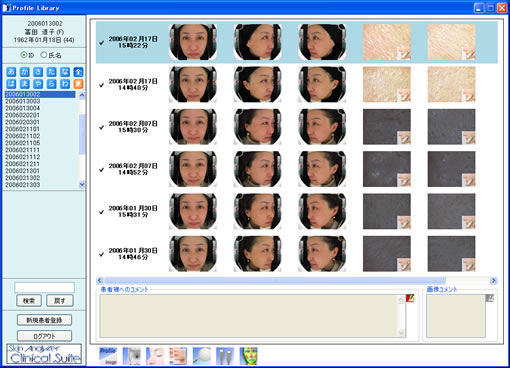Open second face photo in 14時40分 row

pyautogui.click(x=257, y=84)
